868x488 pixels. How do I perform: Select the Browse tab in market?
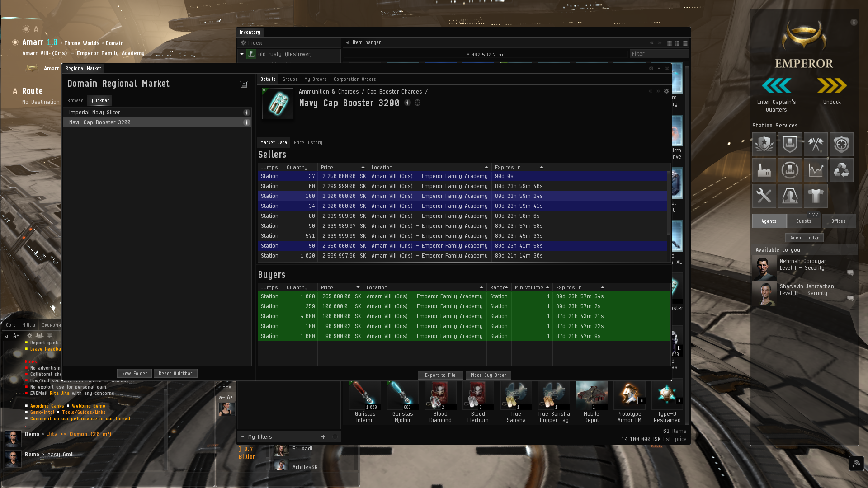(x=75, y=101)
